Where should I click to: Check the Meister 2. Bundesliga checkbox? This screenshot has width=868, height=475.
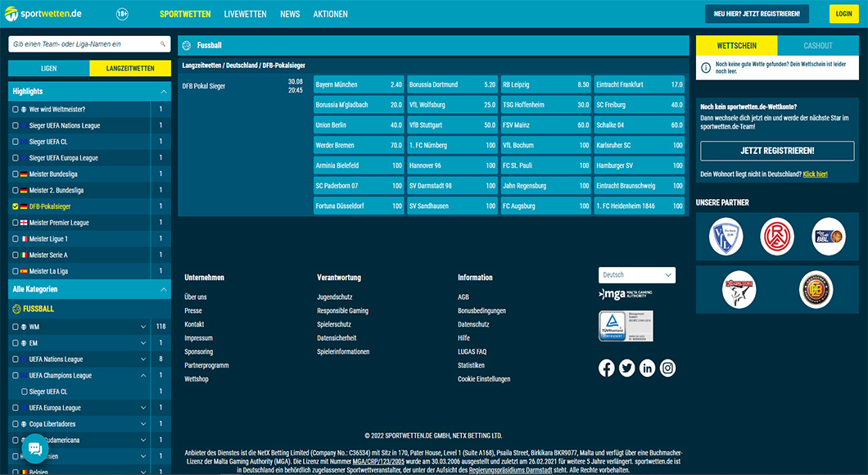(x=16, y=191)
